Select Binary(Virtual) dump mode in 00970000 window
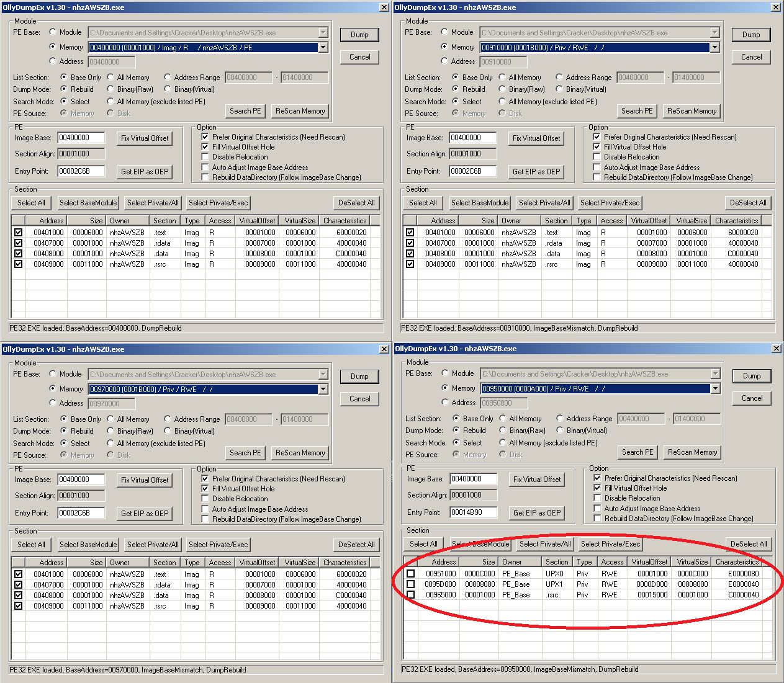784x683 pixels. tap(168, 431)
